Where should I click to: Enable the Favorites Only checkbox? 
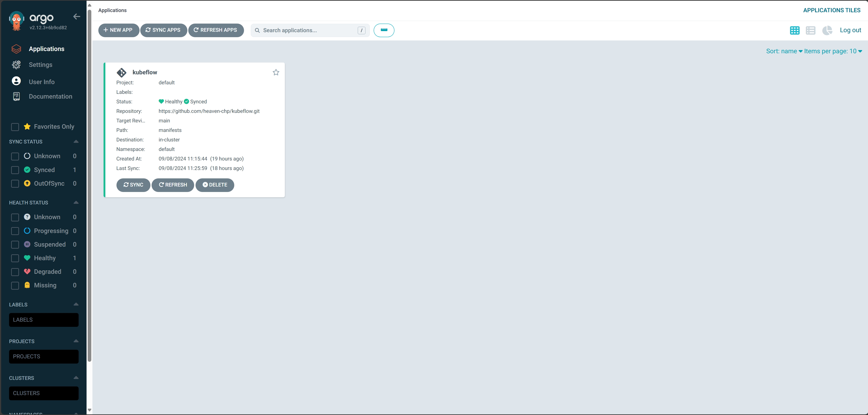click(x=15, y=127)
